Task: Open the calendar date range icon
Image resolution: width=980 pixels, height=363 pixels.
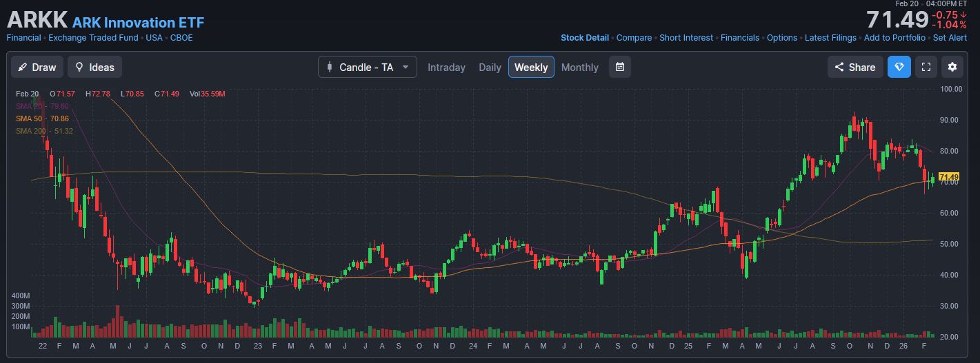Action: tap(620, 67)
